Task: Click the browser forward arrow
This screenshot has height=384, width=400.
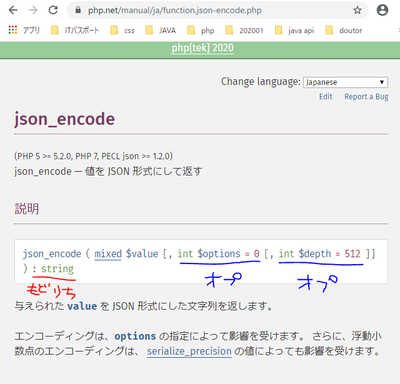Action: [x=33, y=10]
